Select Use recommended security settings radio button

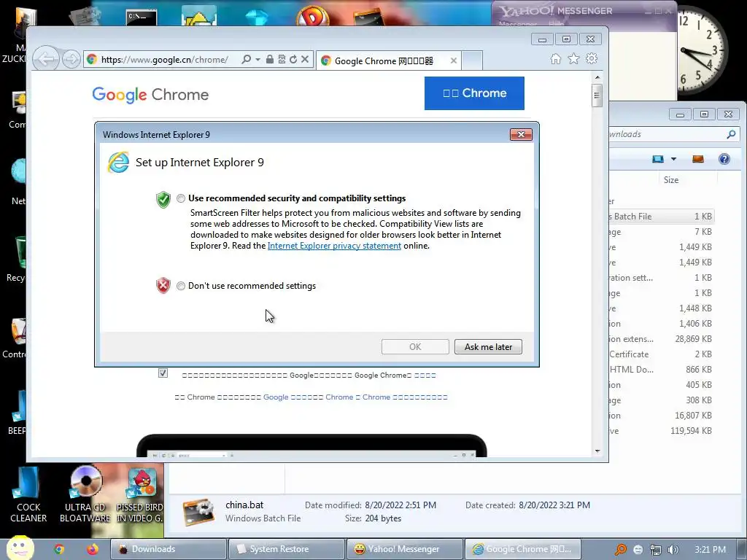click(x=181, y=198)
